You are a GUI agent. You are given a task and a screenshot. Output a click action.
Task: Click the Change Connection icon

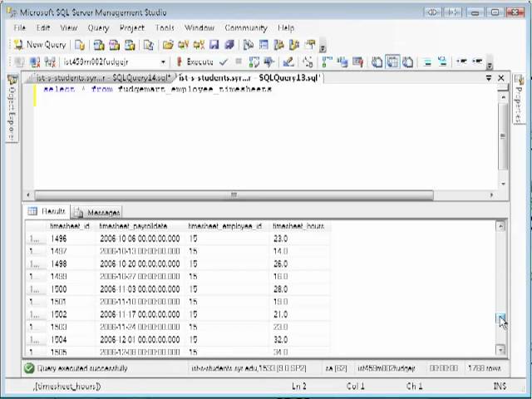click(50, 62)
